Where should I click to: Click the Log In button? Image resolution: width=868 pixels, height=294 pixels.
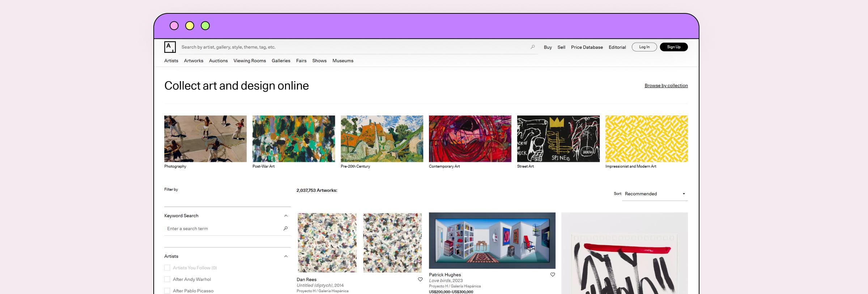[x=644, y=47]
